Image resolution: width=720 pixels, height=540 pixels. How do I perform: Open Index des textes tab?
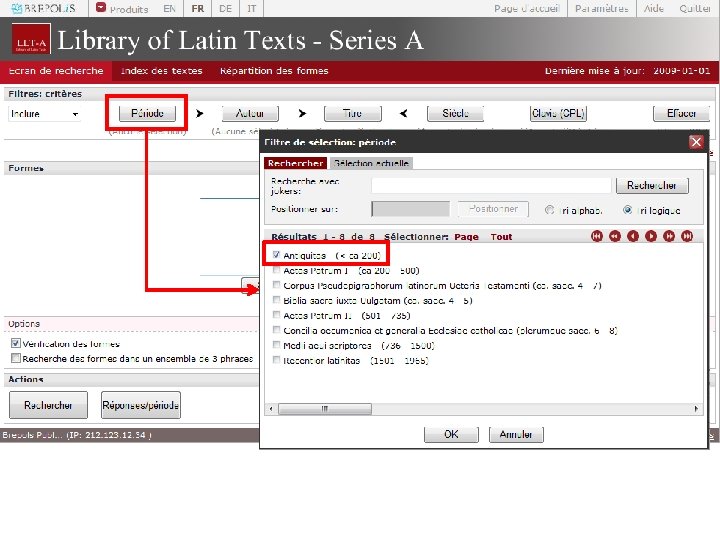161,71
